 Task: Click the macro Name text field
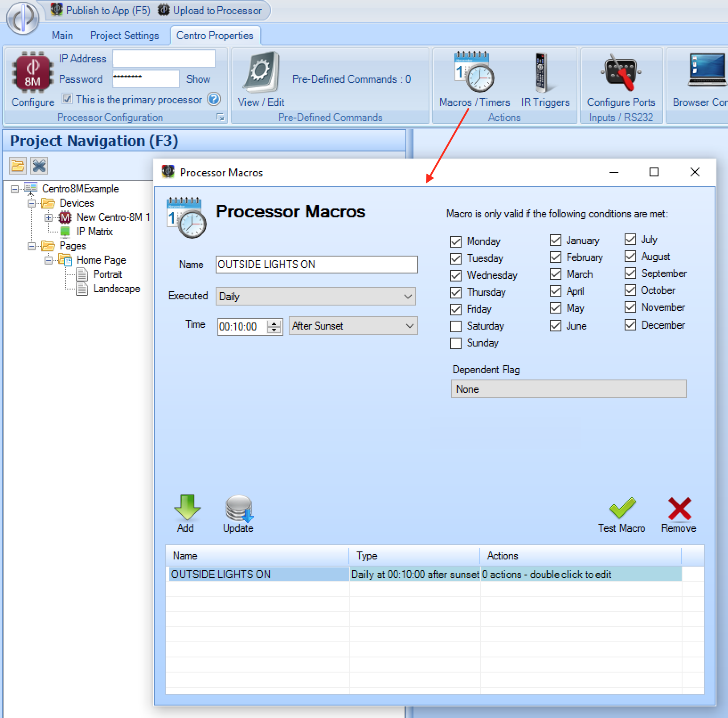coord(316,264)
